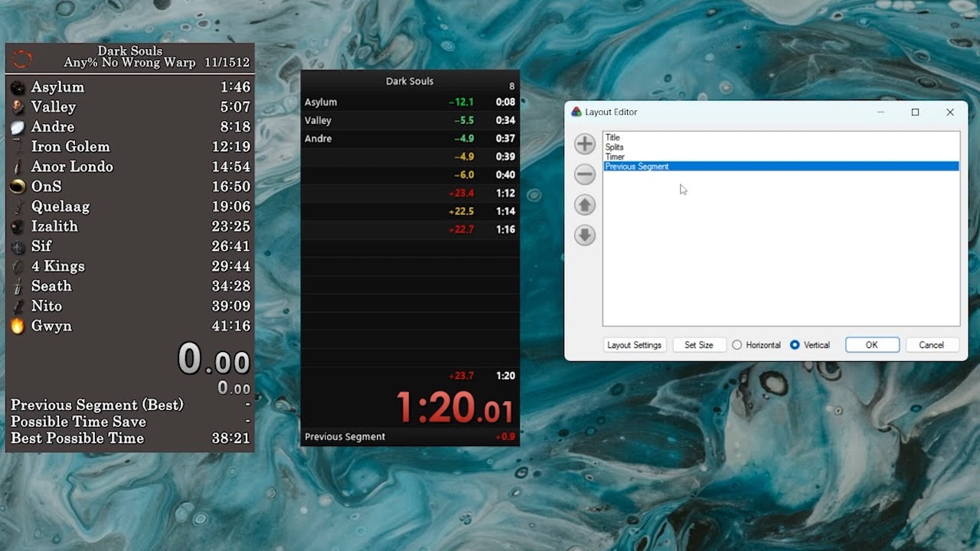The height and width of the screenshot is (551, 980).
Task: Click the Layout Editor app icon in the title bar
Action: (577, 112)
